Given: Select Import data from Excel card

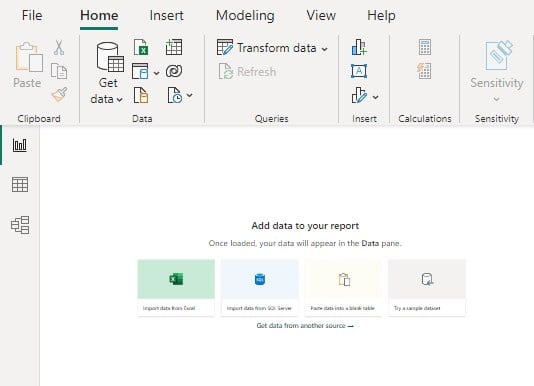Looking at the screenshot, I should [176, 288].
